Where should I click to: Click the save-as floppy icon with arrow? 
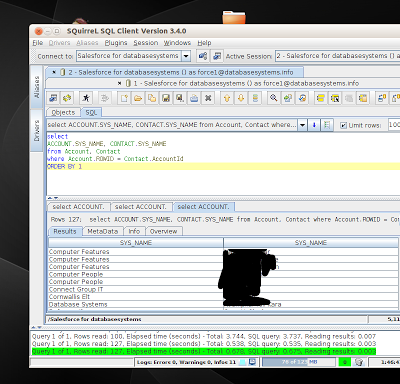coord(180,98)
